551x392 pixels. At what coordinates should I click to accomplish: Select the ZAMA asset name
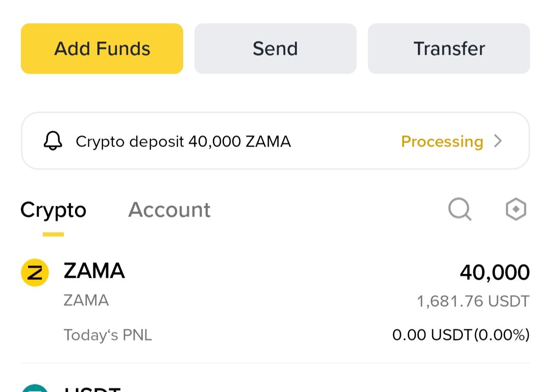click(94, 271)
